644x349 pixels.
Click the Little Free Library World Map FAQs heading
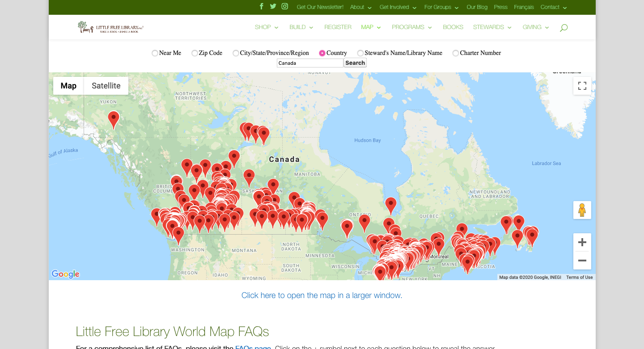[x=172, y=332]
